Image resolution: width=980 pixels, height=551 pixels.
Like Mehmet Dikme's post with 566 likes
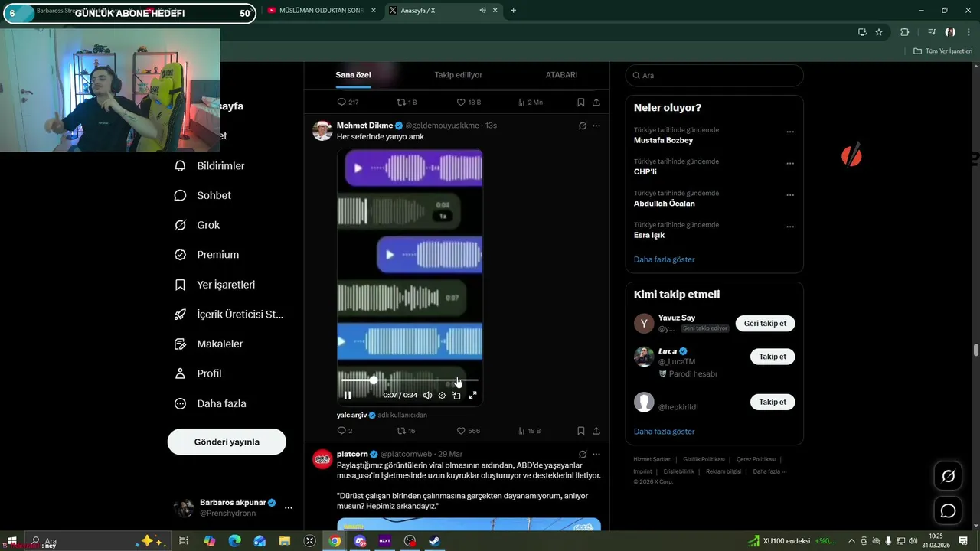click(469, 431)
